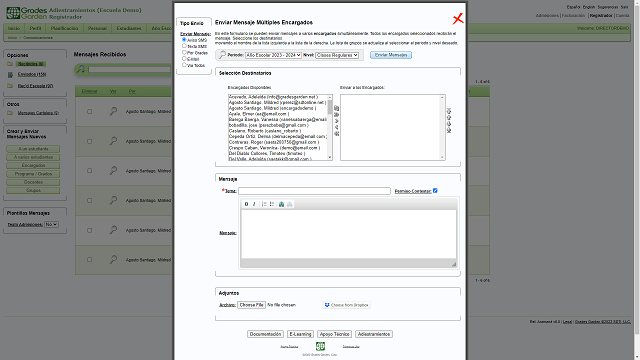Click the Adiestramientos button
This screenshot has width=640, height=360.
point(374,334)
